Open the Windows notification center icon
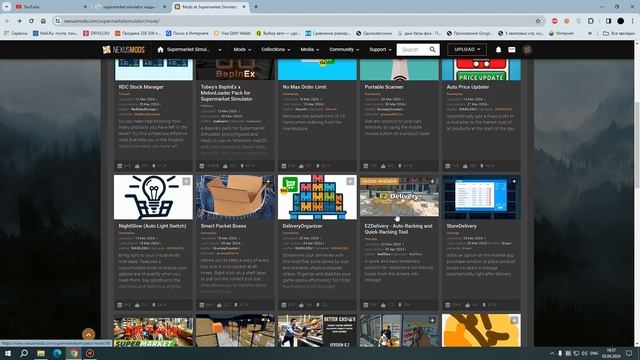Image resolution: width=640 pixels, height=360 pixels. tap(629, 353)
